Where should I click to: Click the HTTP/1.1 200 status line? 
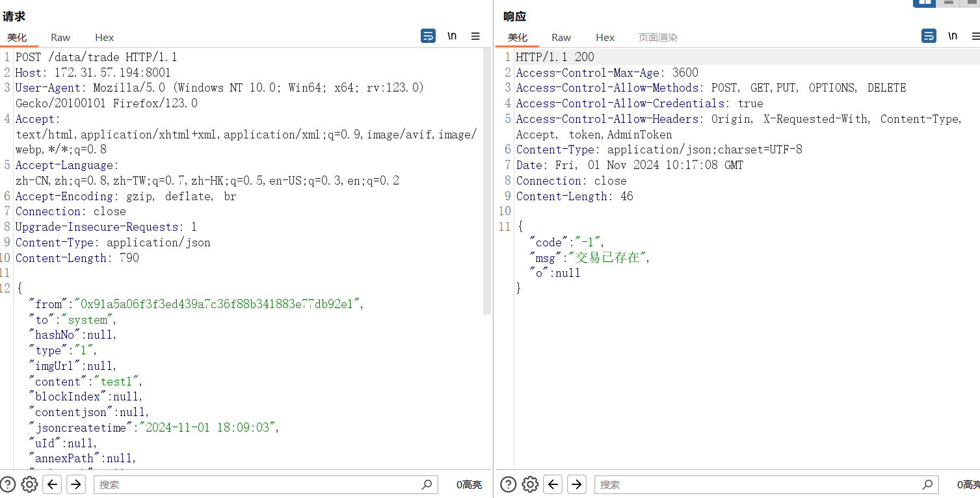click(x=555, y=57)
